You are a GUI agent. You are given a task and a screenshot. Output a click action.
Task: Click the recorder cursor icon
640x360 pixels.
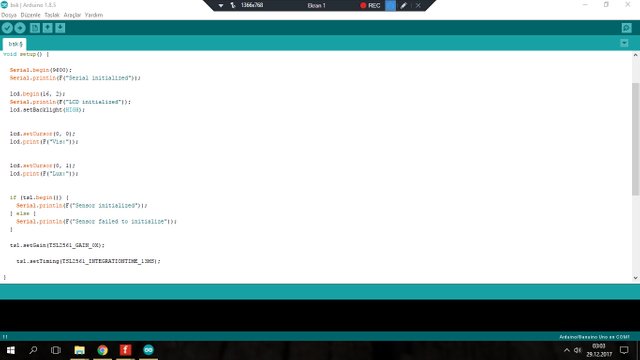[x=233, y=6]
